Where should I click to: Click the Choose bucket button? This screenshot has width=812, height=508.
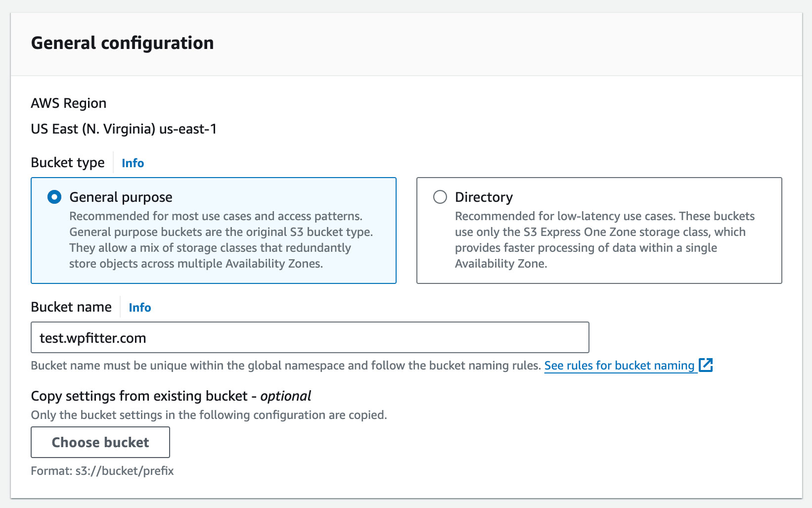(x=100, y=442)
